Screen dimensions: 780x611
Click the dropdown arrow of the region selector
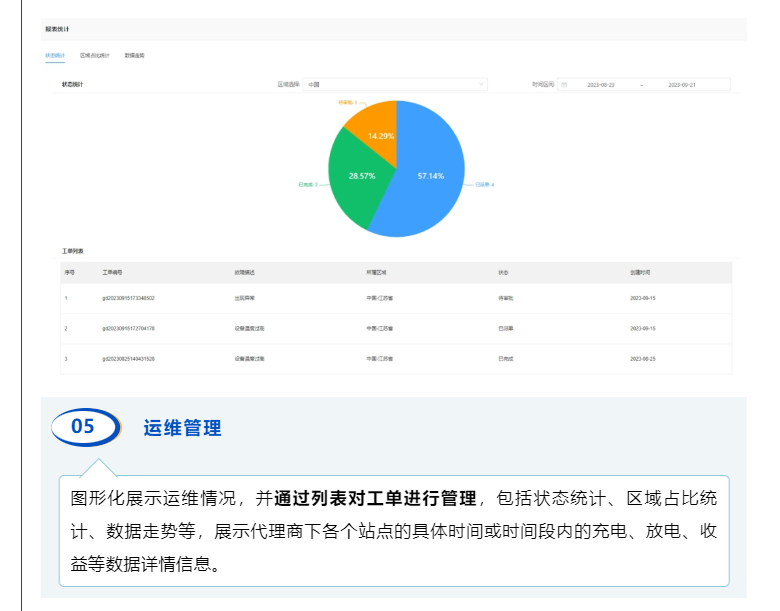481,85
